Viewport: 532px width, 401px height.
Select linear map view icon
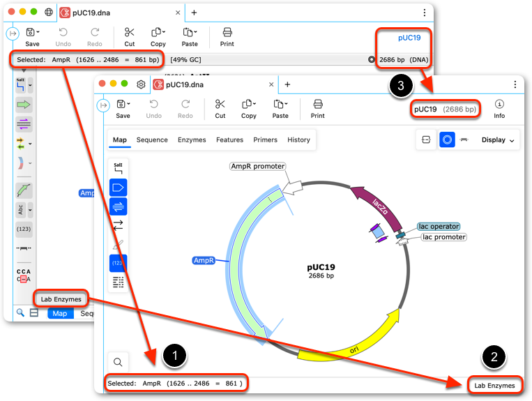coord(464,139)
